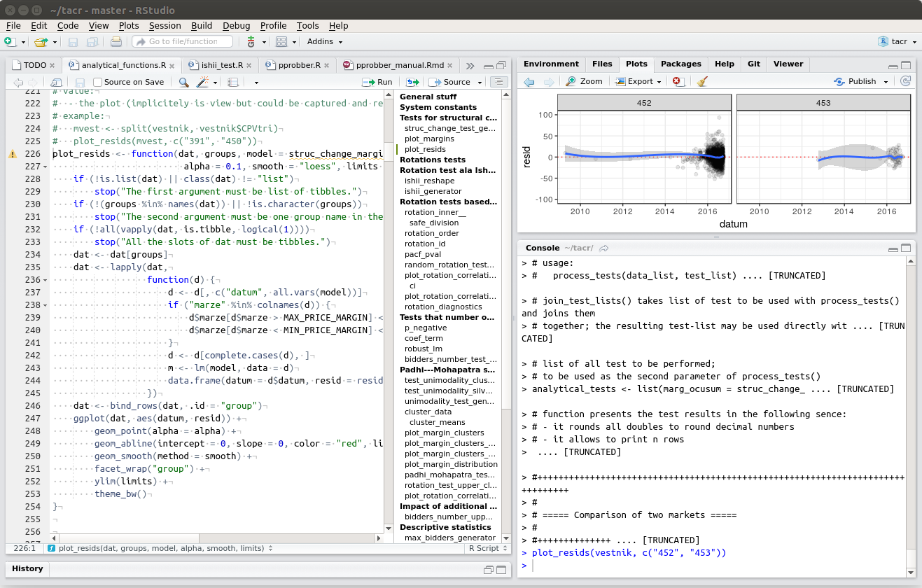Collapse code fold at line 227
The width and height of the screenshot is (922, 588).
tap(46, 167)
